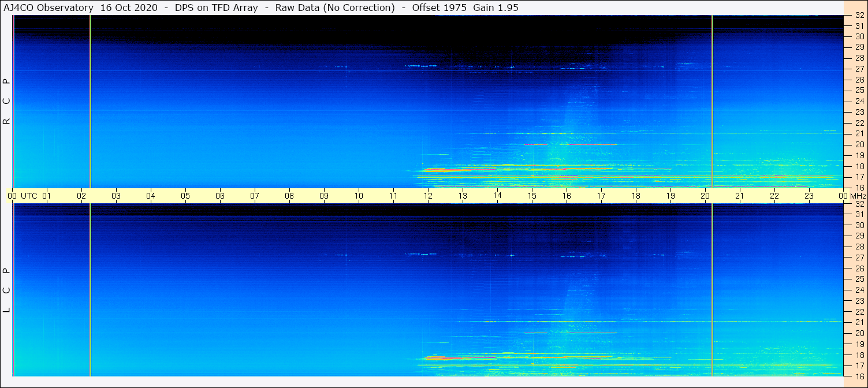Select 'DPS on TFD Array' header text

pyautogui.click(x=216, y=8)
